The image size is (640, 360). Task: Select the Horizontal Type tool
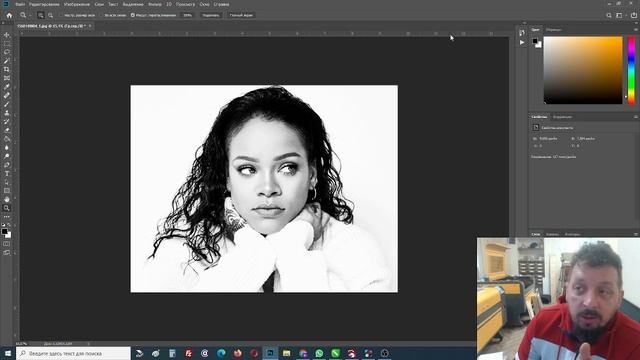[x=7, y=173]
